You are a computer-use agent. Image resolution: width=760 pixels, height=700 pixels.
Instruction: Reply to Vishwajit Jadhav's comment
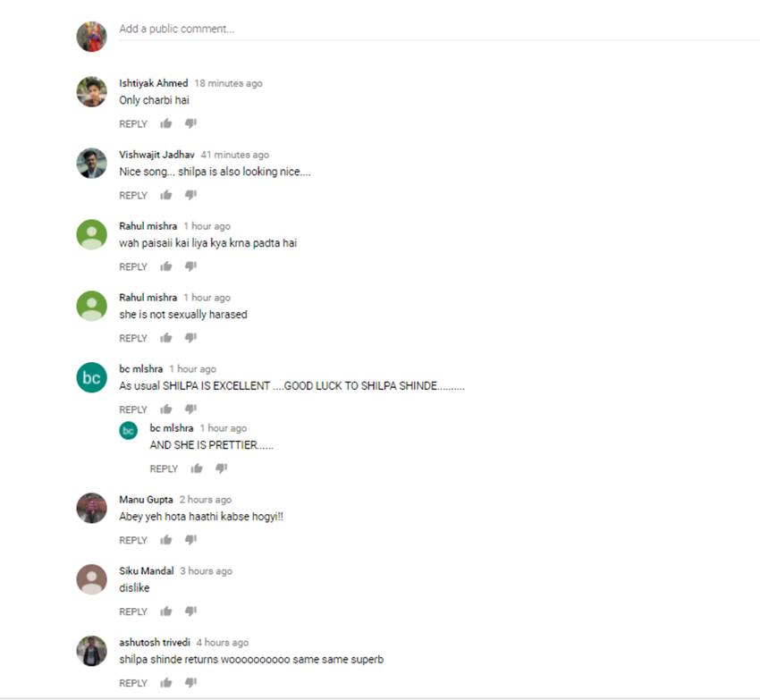point(133,196)
